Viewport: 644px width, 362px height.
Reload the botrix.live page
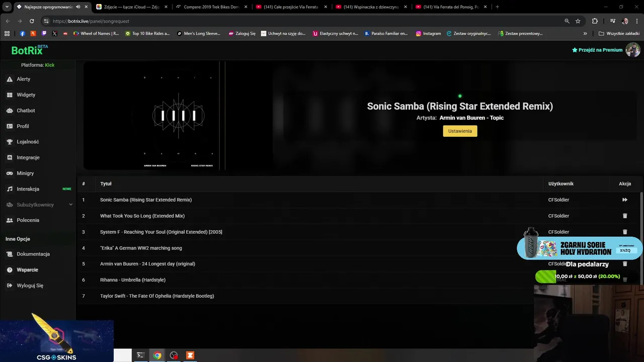[32, 21]
